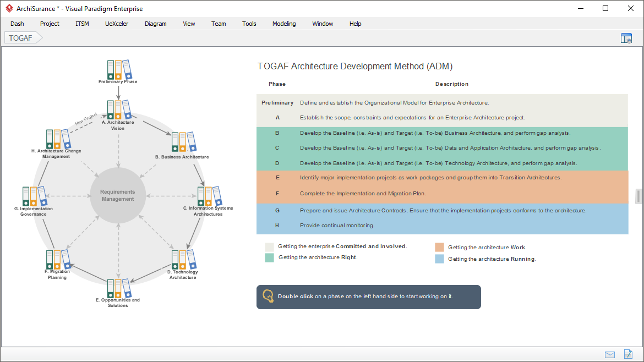Open the ITSM menu
Viewport: 644px width, 362px height.
click(x=81, y=24)
